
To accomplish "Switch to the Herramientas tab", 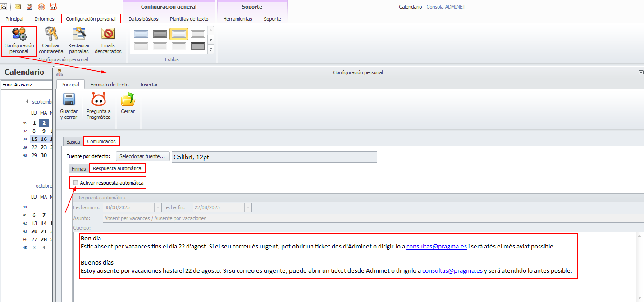I will pyautogui.click(x=238, y=19).
